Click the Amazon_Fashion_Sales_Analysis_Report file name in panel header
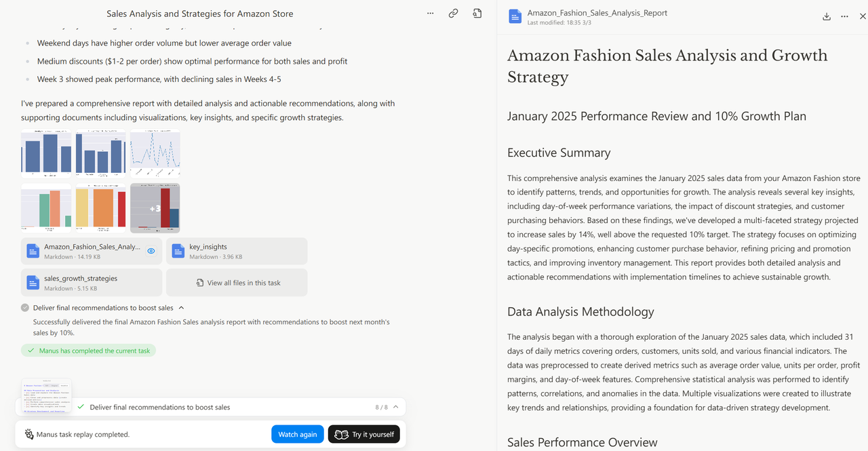This screenshot has height=451, width=868. 597,13
